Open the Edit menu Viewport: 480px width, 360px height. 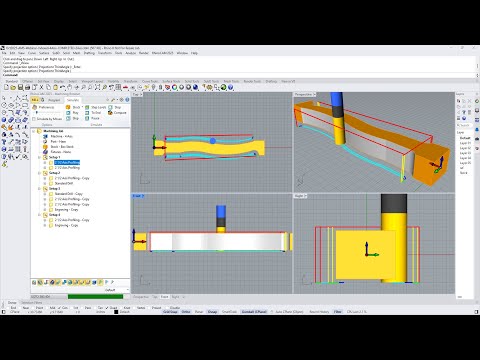tap(12, 53)
